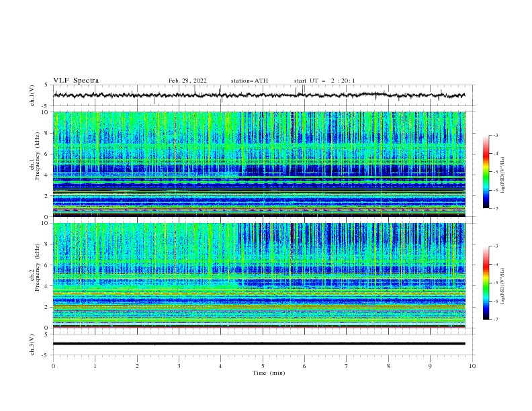Click the "10" kHz tick on the ch.2 frequency axis

point(46,223)
